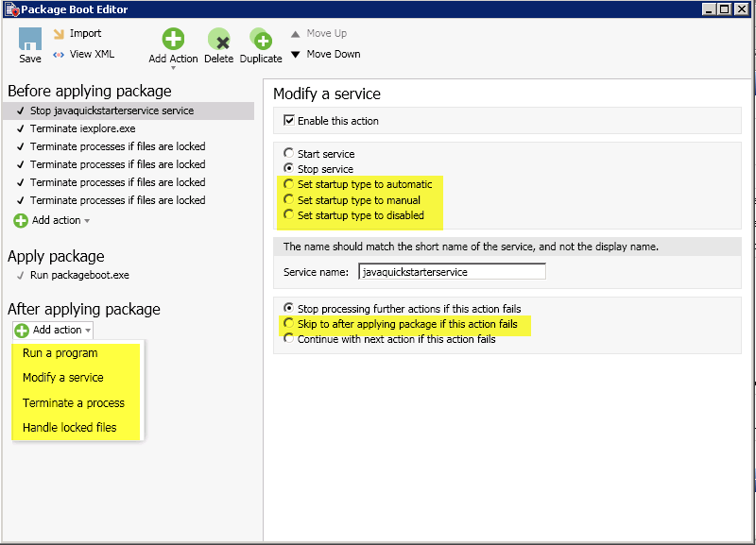This screenshot has width=756, height=545.
Task: Click the Save floppy disk icon
Action: point(30,39)
